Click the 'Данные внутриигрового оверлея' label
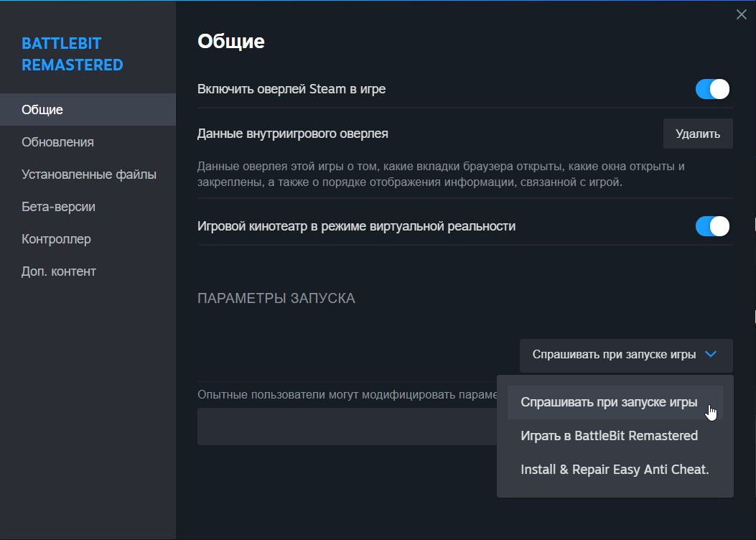This screenshot has height=540, width=756. 292,134
